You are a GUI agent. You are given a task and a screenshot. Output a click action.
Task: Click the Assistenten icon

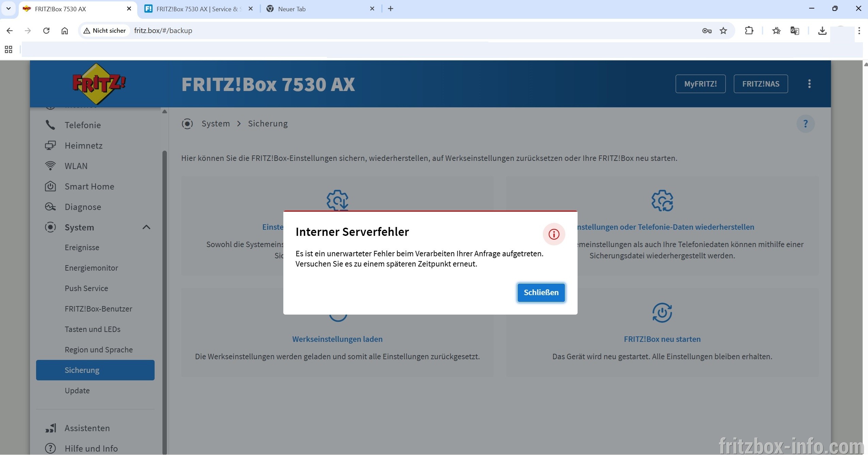pyautogui.click(x=51, y=428)
